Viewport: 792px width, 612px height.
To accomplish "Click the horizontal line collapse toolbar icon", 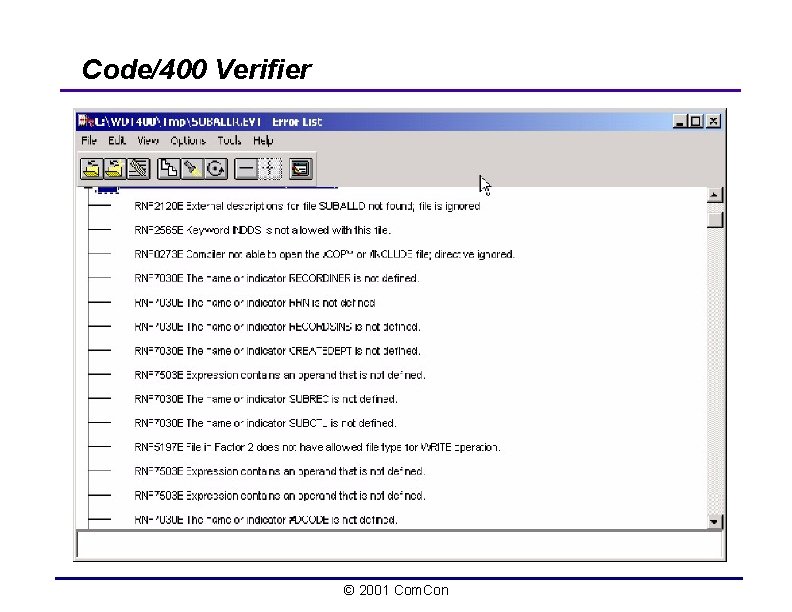I will click(246, 169).
